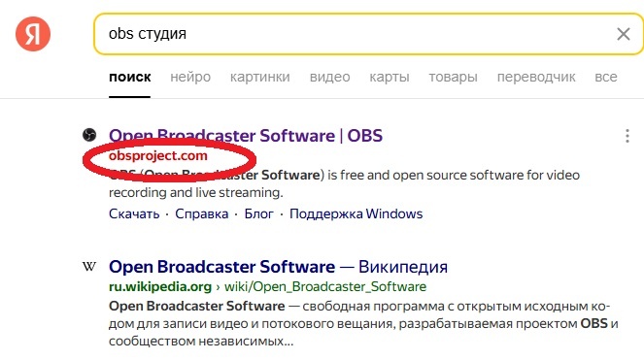The width and height of the screenshot is (644, 360).
Task: Open 'Поддержка Windows' sitelink
Action: pos(356,213)
